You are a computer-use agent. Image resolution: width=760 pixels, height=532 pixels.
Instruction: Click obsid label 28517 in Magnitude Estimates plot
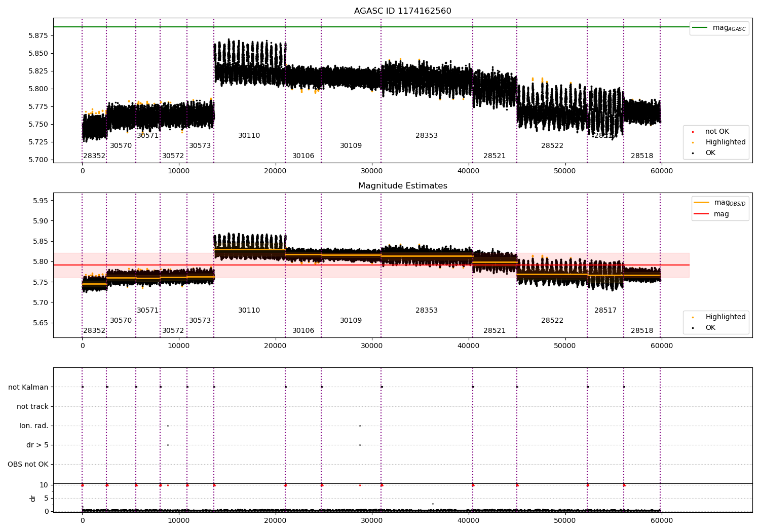click(605, 311)
